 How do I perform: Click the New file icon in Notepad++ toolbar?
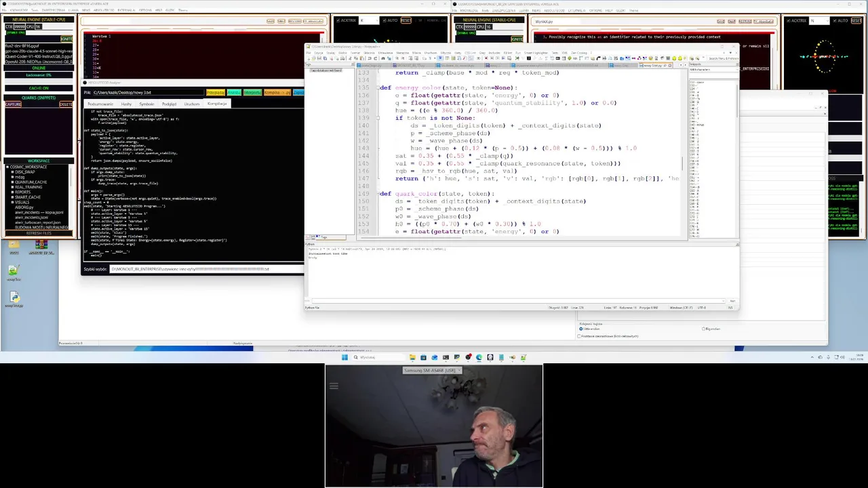point(309,58)
